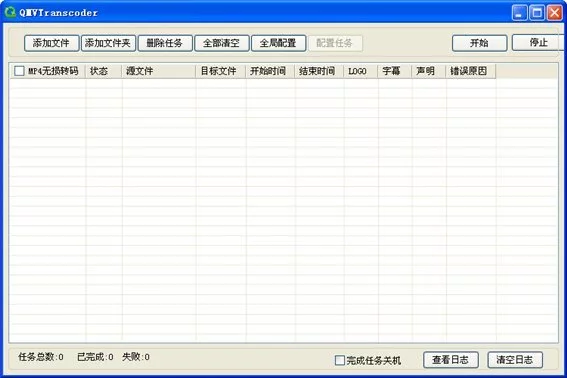Select the 字幕 column header

coord(395,71)
